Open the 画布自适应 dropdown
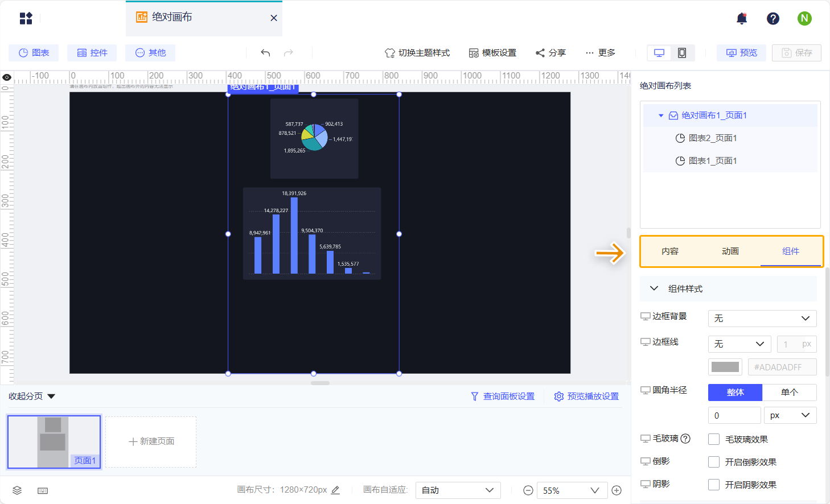The height and width of the screenshot is (504, 830). coord(458,490)
